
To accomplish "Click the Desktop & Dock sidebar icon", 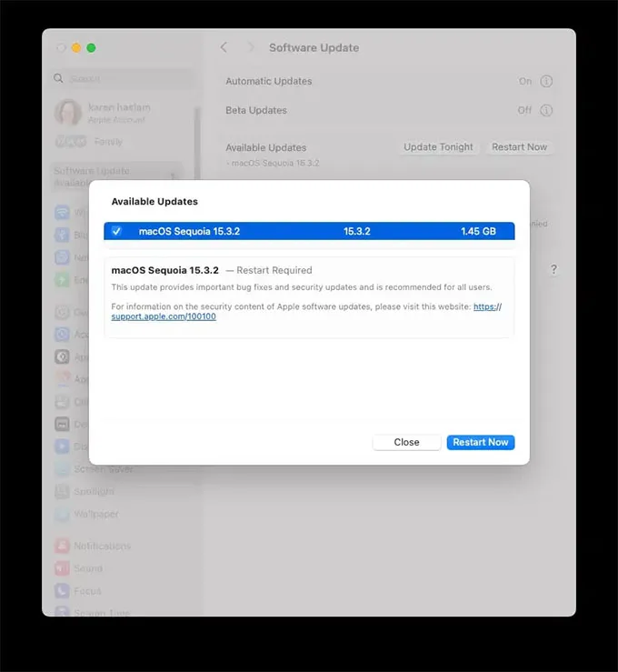I will click(x=62, y=424).
